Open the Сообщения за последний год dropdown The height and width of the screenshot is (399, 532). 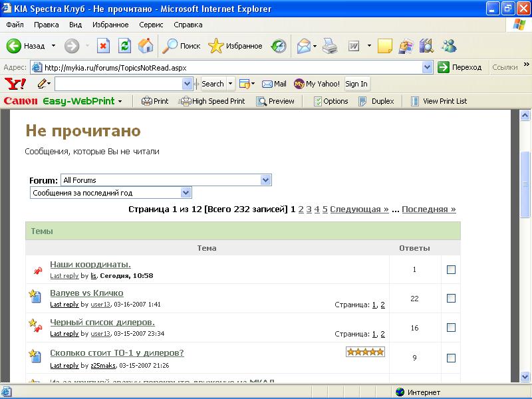pyautogui.click(x=186, y=193)
